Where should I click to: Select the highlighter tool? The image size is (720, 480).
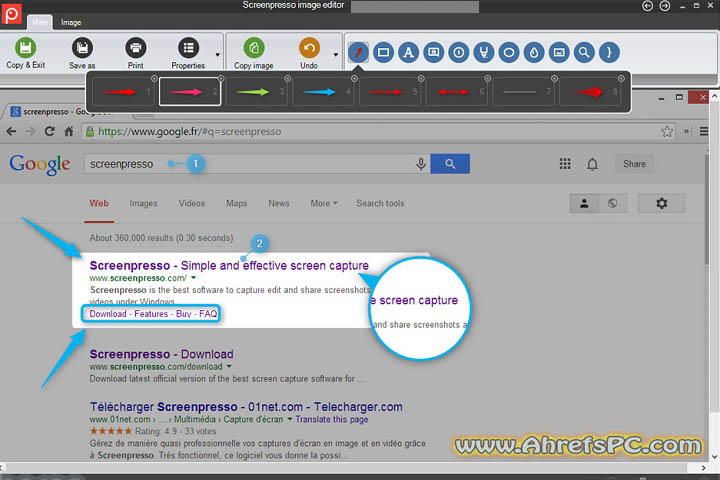[484, 52]
